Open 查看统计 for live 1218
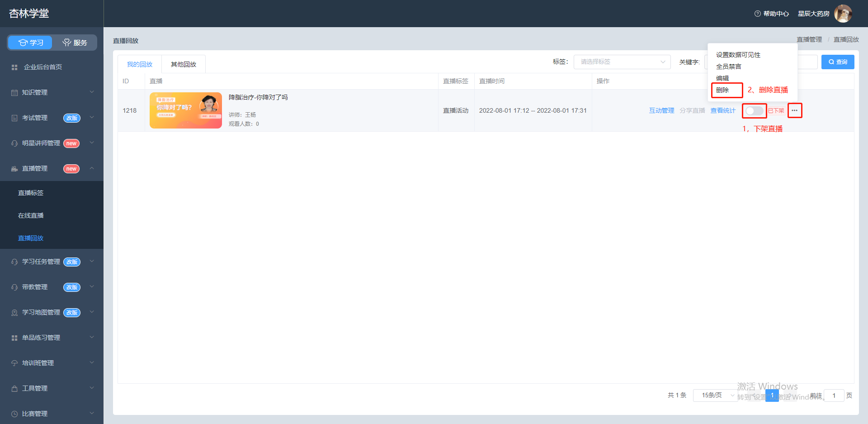Screen dimensions: 868x424 [x=723, y=110]
